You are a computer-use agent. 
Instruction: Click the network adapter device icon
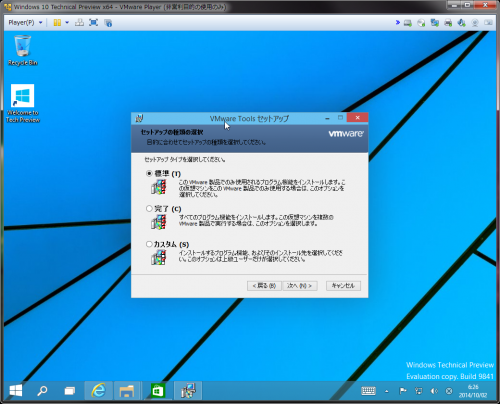pos(435,23)
